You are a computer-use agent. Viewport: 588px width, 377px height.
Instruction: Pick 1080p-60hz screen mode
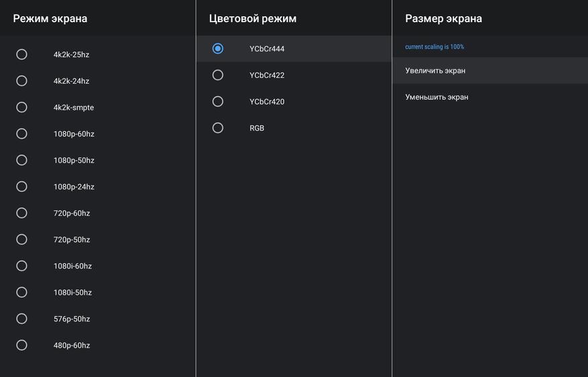point(22,134)
